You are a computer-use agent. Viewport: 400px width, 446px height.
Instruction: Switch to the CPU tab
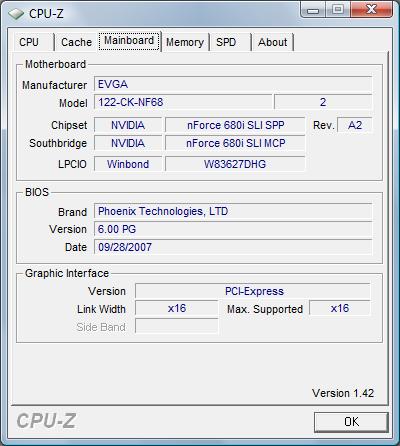tap(29, 42)
